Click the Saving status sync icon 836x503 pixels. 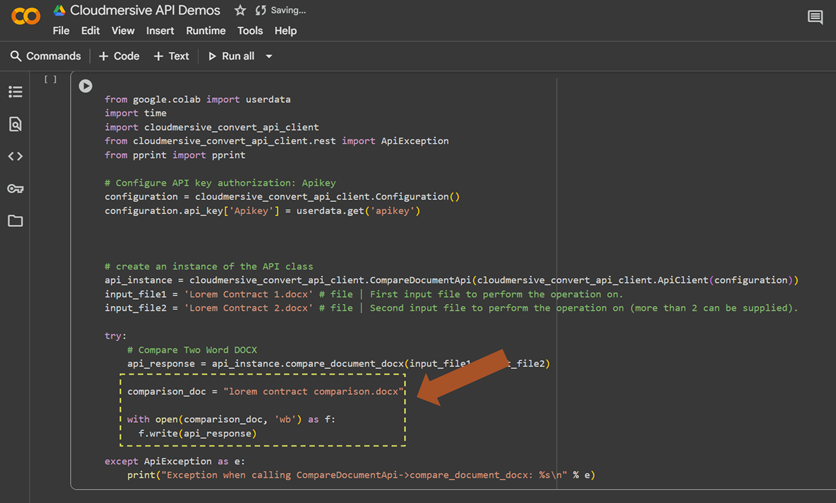pyautogui.click(x=260, y=10)
